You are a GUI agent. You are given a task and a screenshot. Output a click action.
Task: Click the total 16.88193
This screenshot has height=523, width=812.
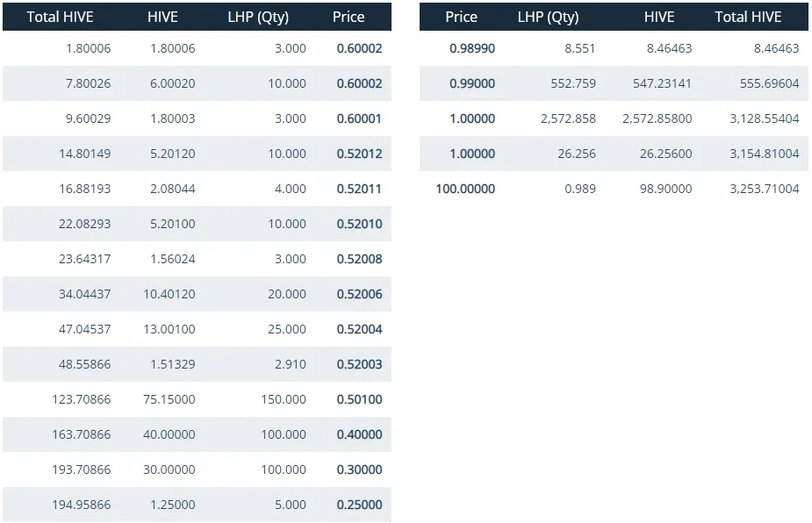84,189
